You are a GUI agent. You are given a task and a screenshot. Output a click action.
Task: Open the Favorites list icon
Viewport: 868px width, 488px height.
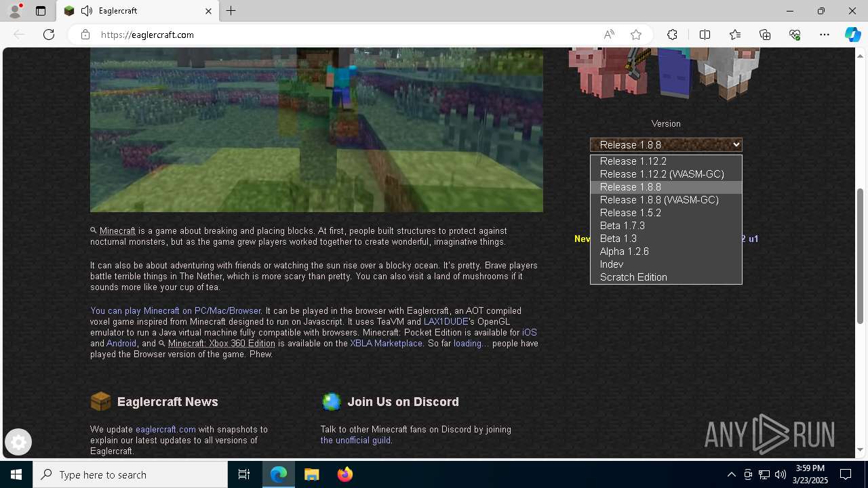point(735,35)
